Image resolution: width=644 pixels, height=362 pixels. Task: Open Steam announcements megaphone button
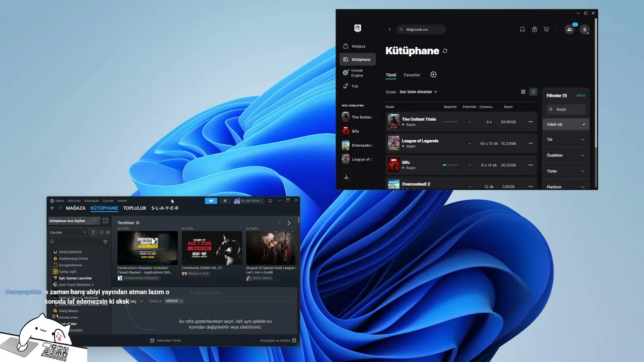(211, 201)
